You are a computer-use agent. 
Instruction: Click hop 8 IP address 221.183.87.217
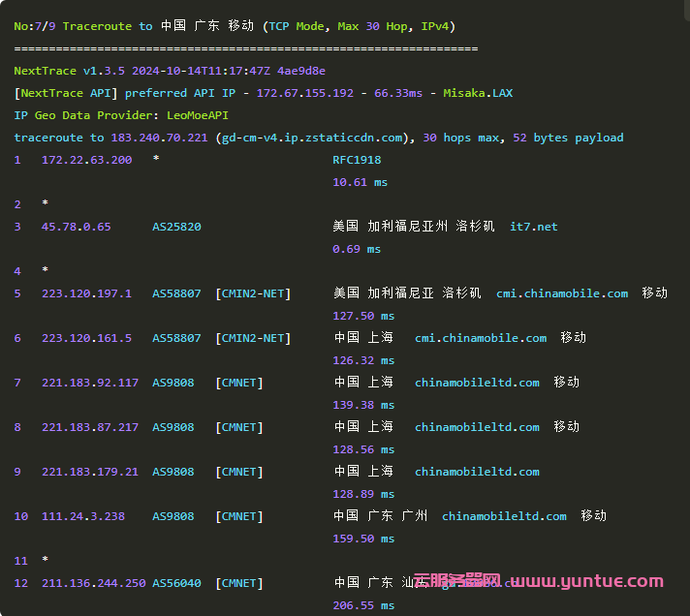point(89,427)
